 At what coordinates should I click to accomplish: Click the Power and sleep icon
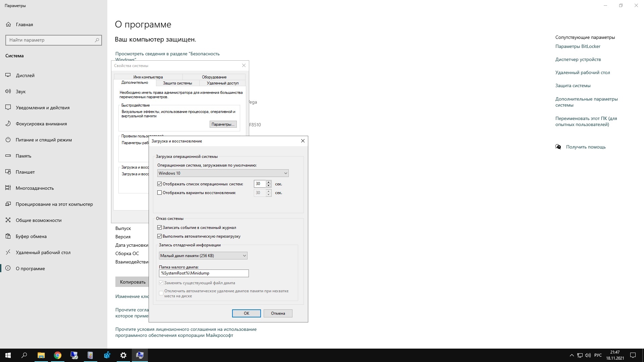pos(8,140)
